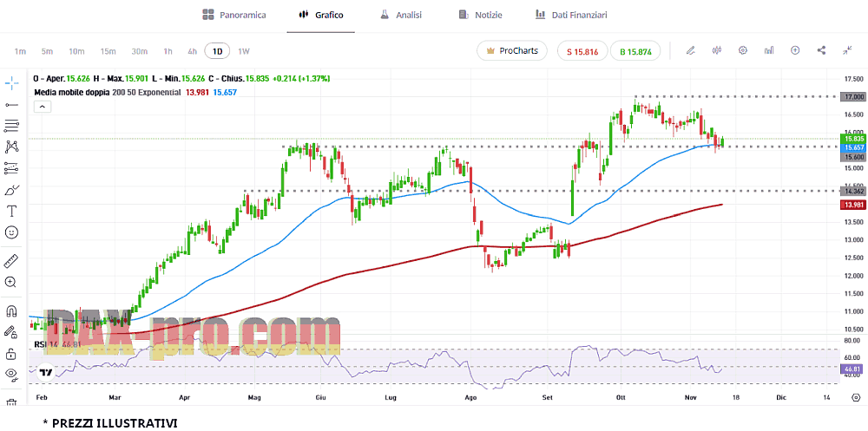
Task: Select the 15m timeframe
Action: (x=108, y=51)
